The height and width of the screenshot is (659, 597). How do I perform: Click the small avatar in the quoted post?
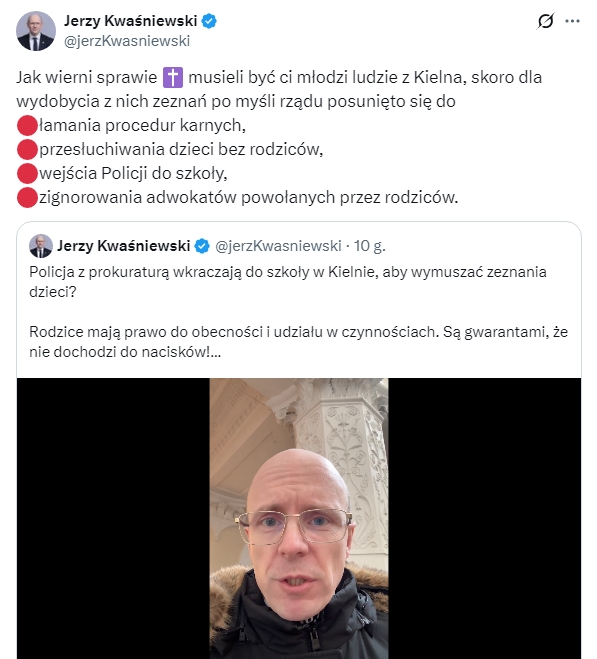[41, 246]
